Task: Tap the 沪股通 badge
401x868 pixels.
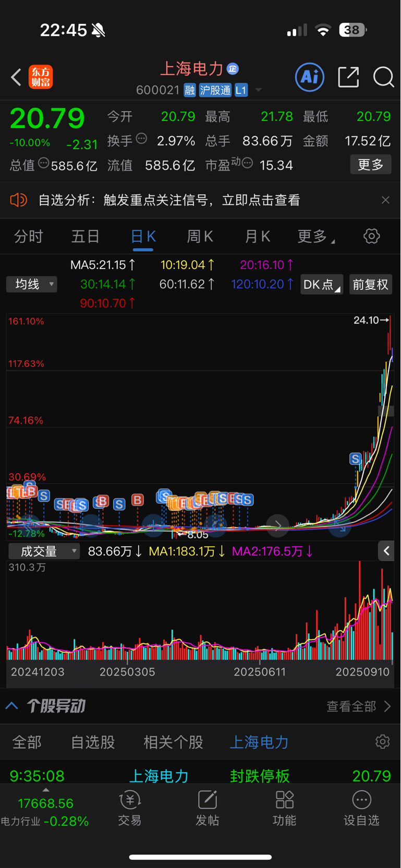Action: click(215, 90)
